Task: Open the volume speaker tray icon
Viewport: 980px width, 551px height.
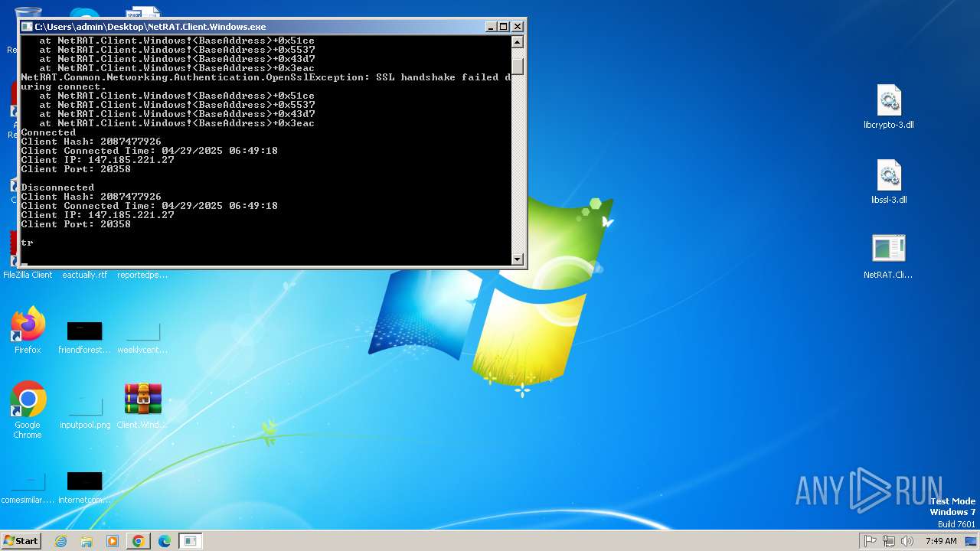Action: pyautogui.click(x=907, y=541)
